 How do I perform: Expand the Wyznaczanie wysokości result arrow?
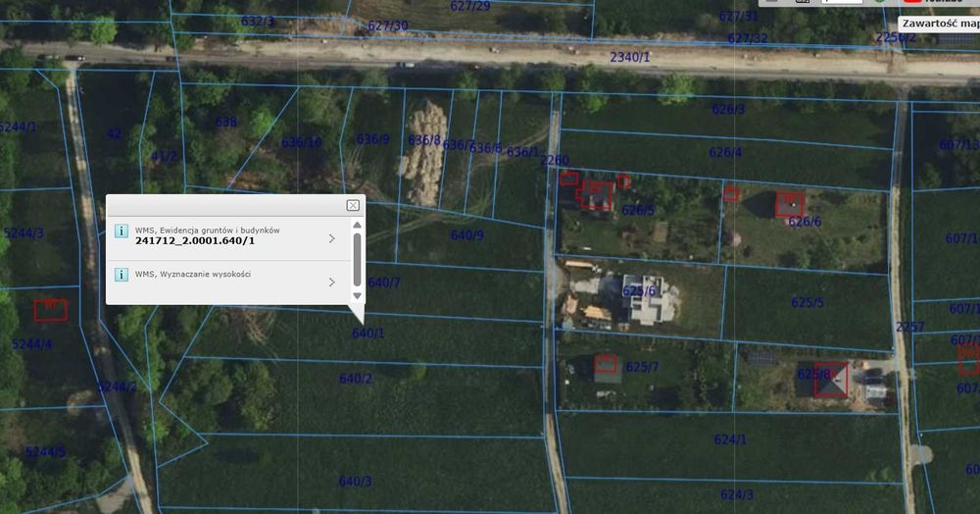point(332,282)
